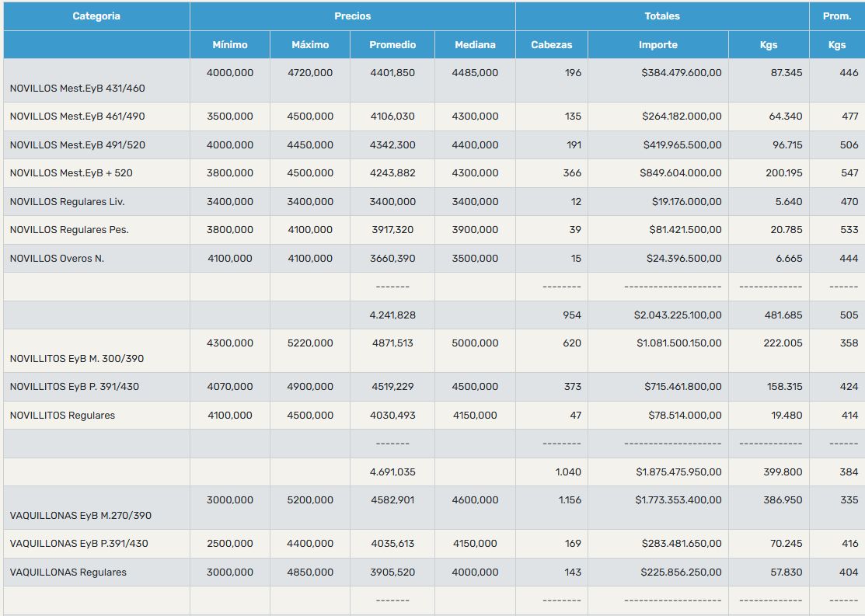865x616 pixels.
Task: Select the Importe column header
Action: [x=658, y=45]
